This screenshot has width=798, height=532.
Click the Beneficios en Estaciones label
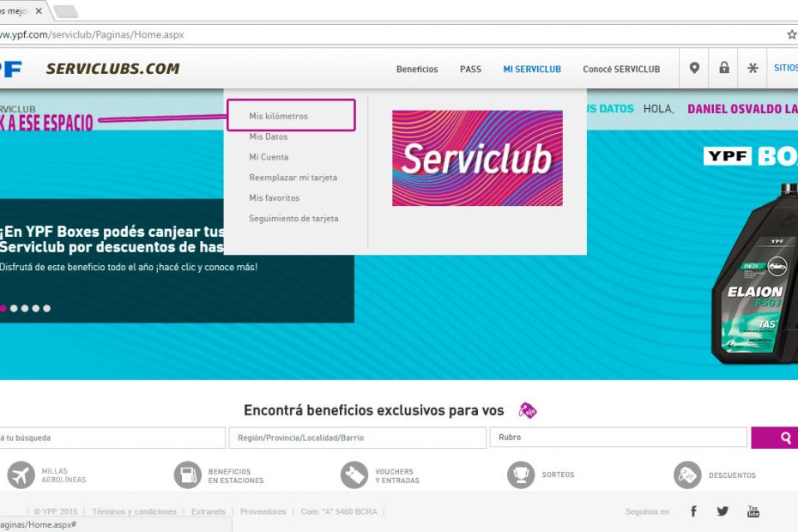pos(236,476)
